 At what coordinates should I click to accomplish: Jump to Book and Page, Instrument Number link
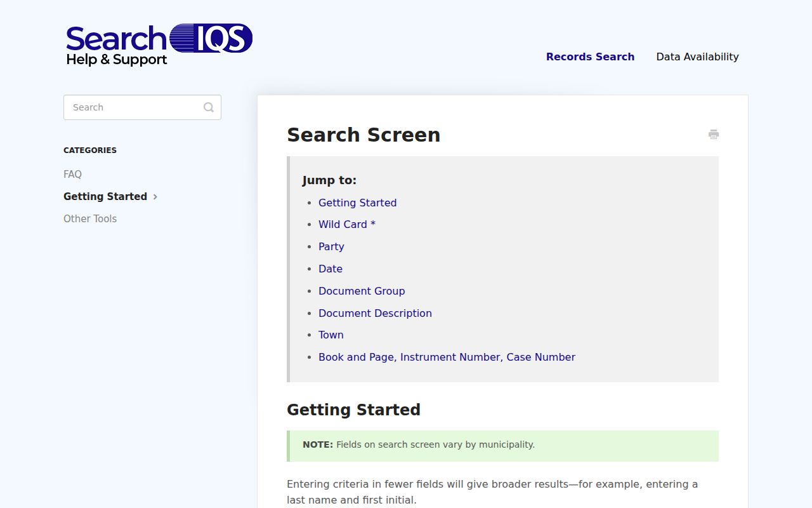click(447, 357)
